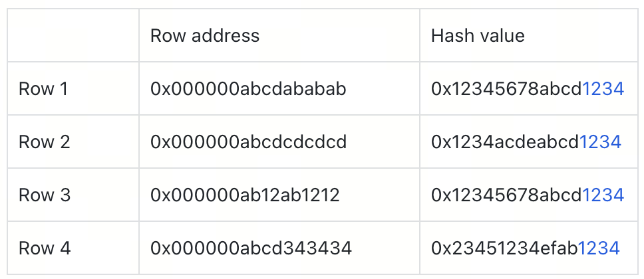The width and height of the screenshot is (644, 279).
Task: Click black hash text 0x12345678abcd in Row 3
Action: pyautogui.click(x=506, y=195)
